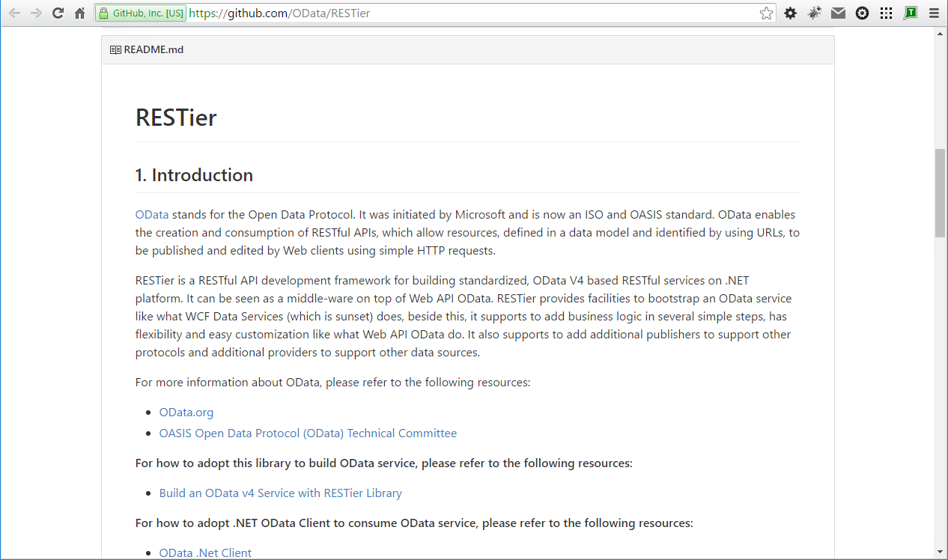
Task: Click the README.md book icon
Action: click(x=115, y=50)
